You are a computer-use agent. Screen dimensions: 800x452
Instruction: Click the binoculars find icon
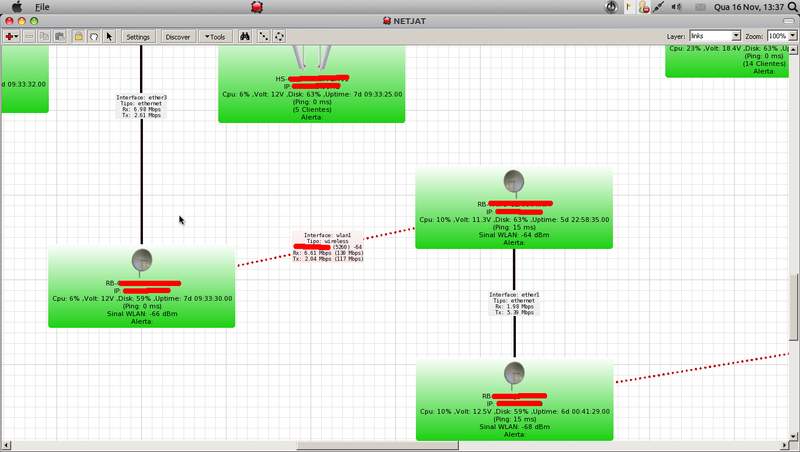point(245,36)
